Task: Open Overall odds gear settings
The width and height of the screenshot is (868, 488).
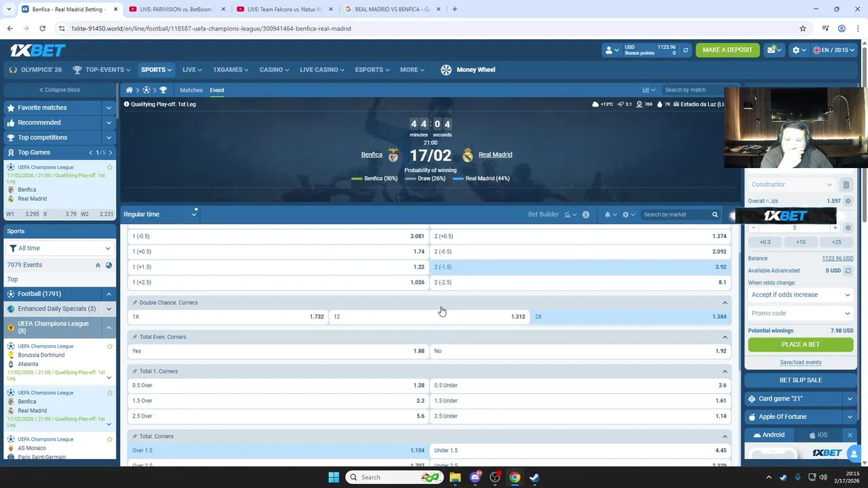Action: pyautogui.click(x=848, y=201)
